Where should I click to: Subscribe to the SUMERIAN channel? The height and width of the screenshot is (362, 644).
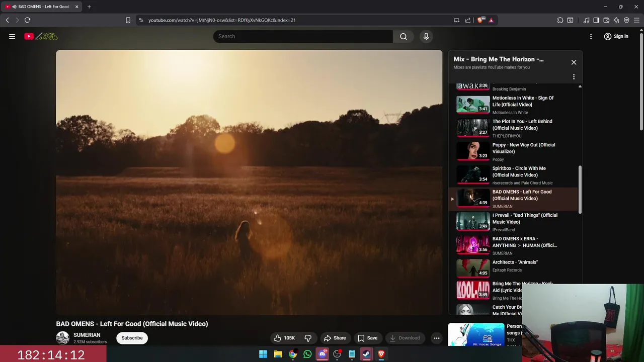click(132, 338)
